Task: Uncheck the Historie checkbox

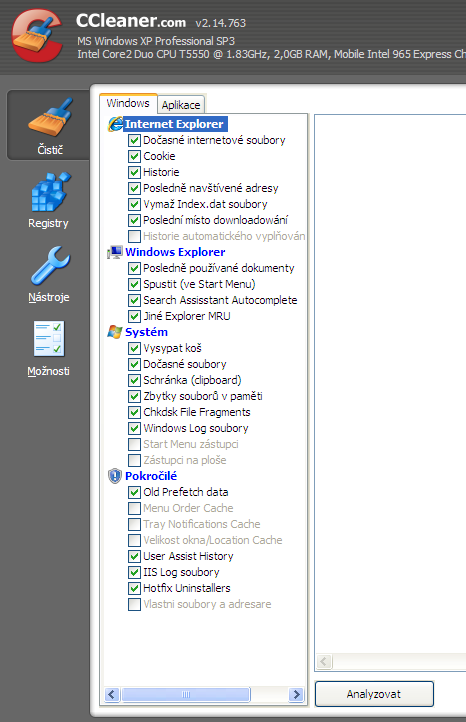Action: (134, 172)
